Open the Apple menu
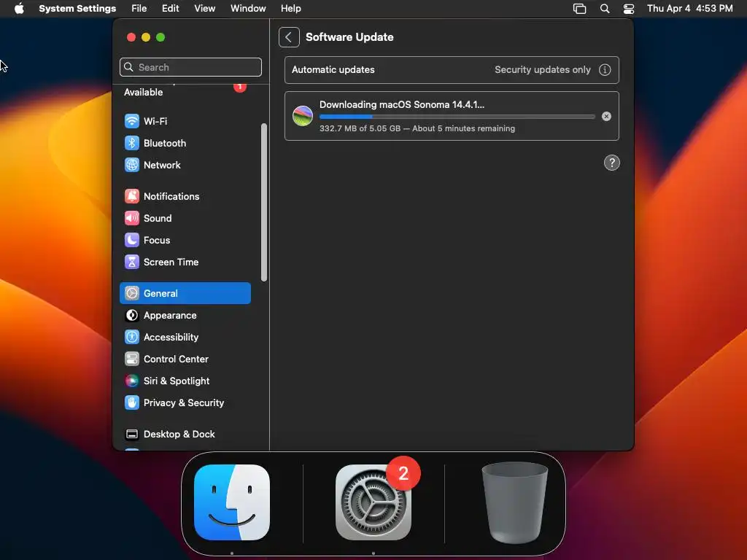Image resolution: width=747 pixels, height=560 pixels. [19, 9]
